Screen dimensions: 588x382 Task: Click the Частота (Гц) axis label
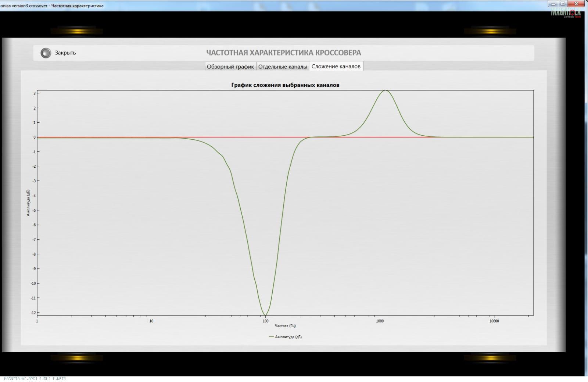(x=285, y=326)
